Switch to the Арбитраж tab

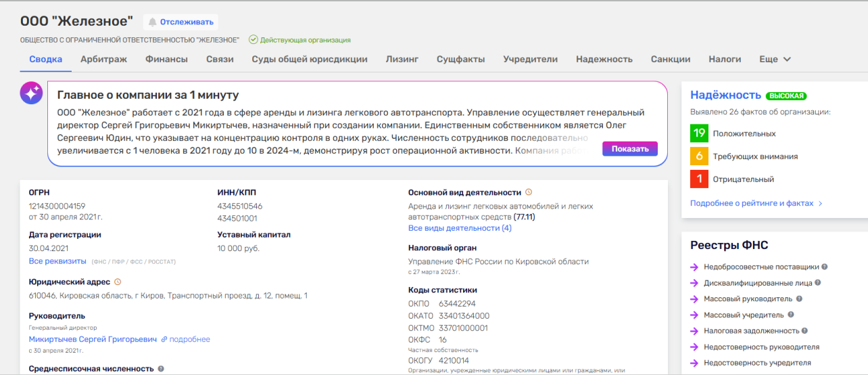103,60
